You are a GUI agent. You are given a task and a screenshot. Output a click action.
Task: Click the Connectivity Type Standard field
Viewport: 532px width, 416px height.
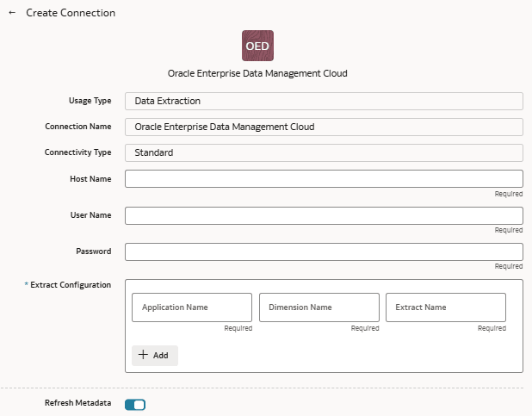pos(324,152)
